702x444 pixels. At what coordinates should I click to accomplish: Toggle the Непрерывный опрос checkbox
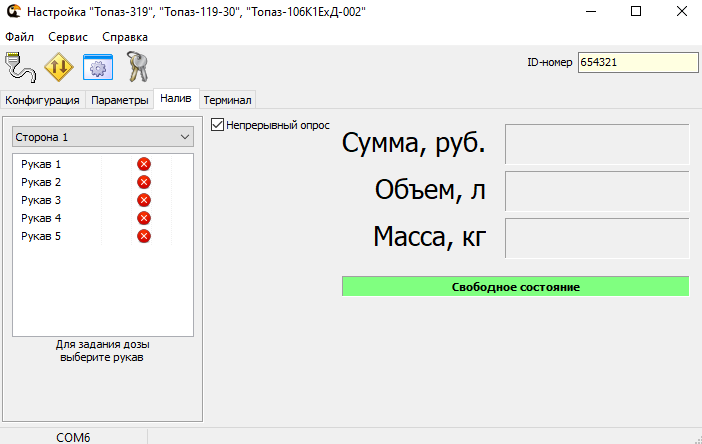pyautogui.click(x=217, y=125)
